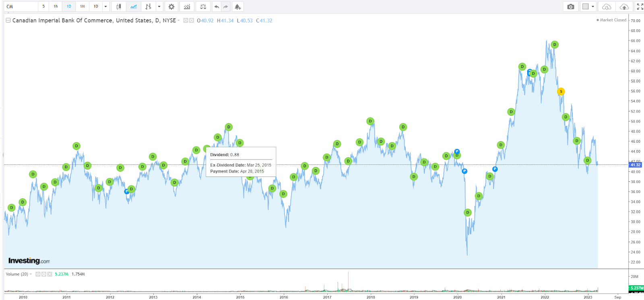Open Volume indicator settings gear
The image size is (644, 300).
[x=44, y=274]
